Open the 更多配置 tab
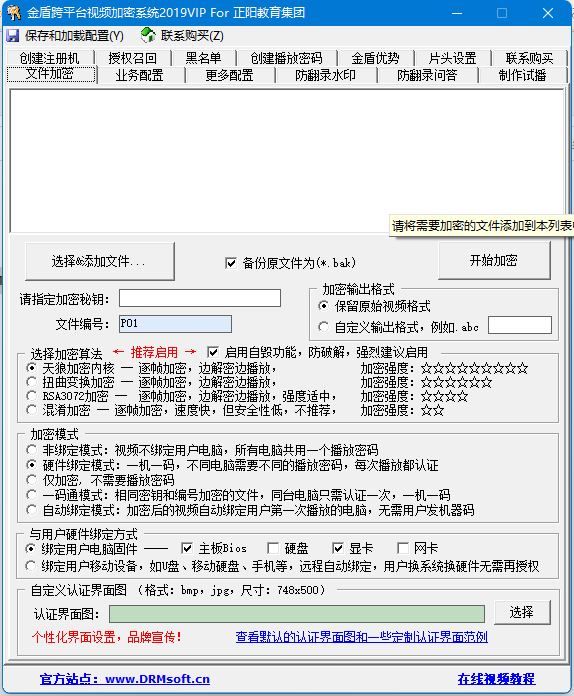Image resolution: width=574 pixels, height=696 pixels. [229, 75]
